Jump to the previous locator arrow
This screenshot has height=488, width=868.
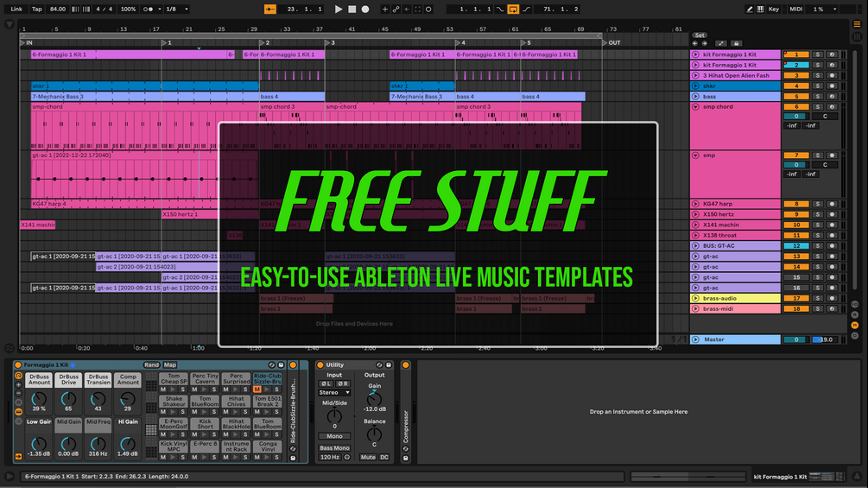pyautogui.click(x=694, y=43)
